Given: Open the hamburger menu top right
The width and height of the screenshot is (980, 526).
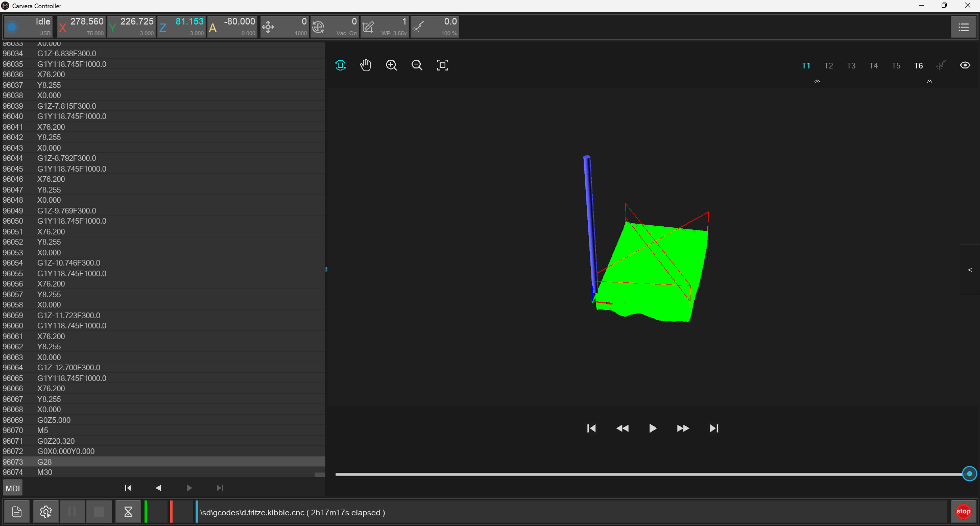Looking at the screenshot, I should [963, 27].
